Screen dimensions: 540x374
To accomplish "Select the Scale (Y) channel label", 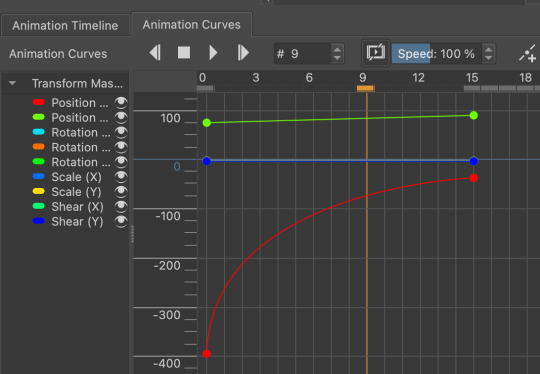I will tap(76, 192).
